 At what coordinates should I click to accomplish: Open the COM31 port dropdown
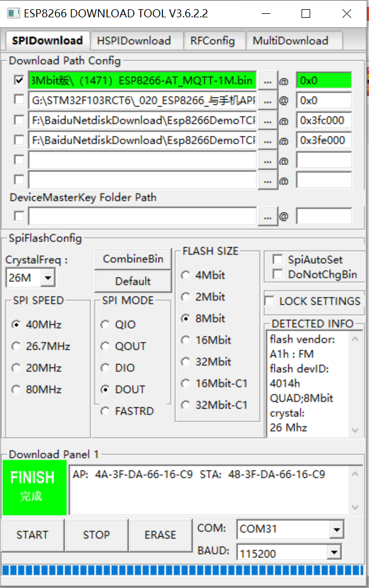[336, 530]
